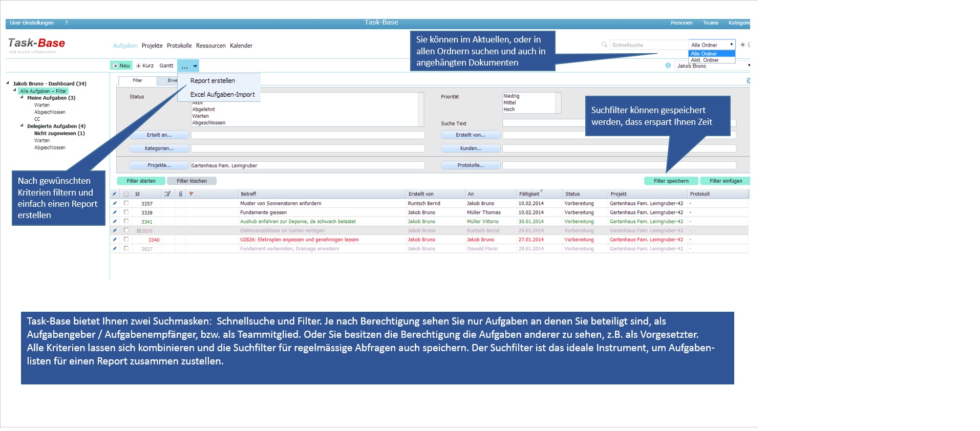
Task: Click the Neu task button
Action: [122, 66]
